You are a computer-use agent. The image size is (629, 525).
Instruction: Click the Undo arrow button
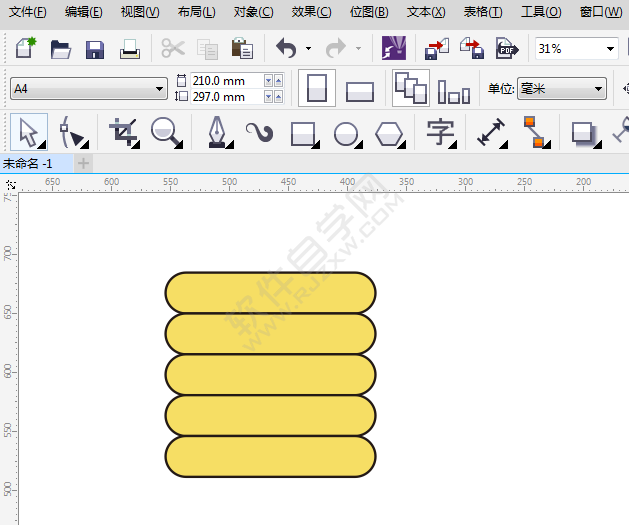click(286, 49)
